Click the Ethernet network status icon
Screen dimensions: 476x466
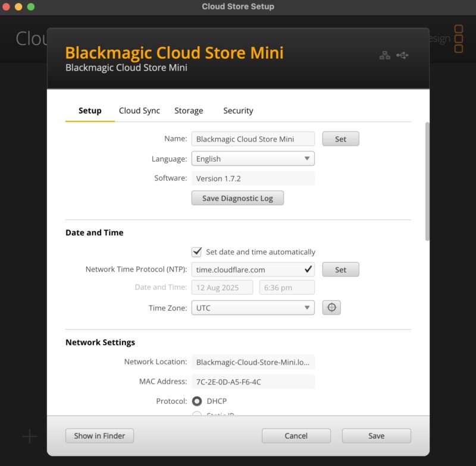coord(385,53)
